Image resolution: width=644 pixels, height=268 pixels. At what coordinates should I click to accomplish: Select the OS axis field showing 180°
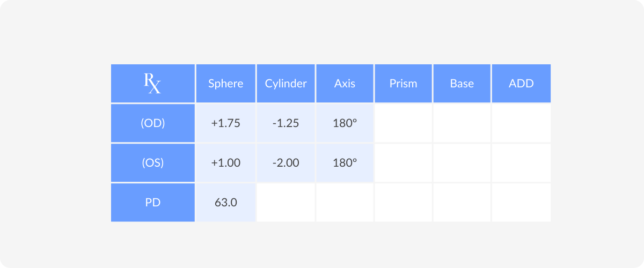(x=345, y=163)
